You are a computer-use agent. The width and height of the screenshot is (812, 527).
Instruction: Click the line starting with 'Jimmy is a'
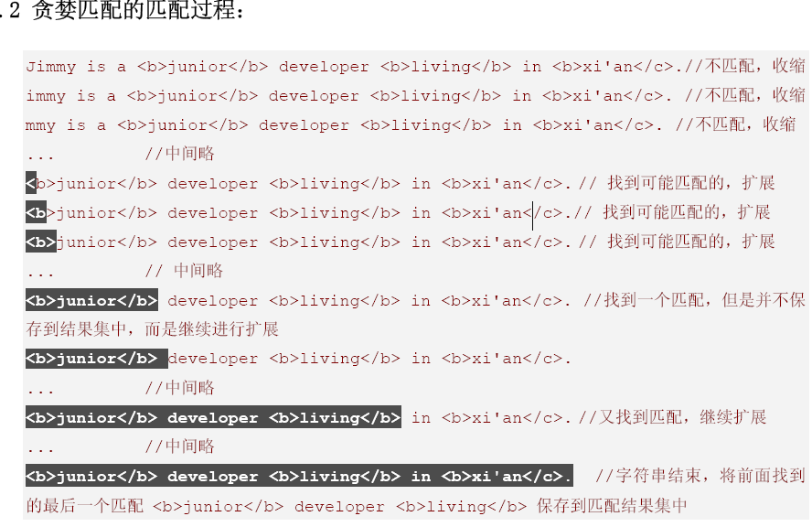pyautogui.click(x=415, y=66)
